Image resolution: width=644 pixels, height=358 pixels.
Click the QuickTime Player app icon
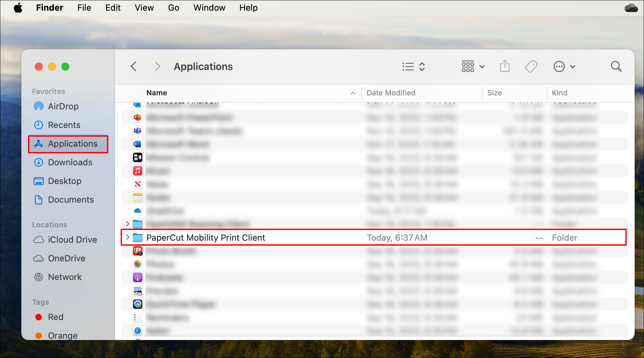(x=138, y=304)
